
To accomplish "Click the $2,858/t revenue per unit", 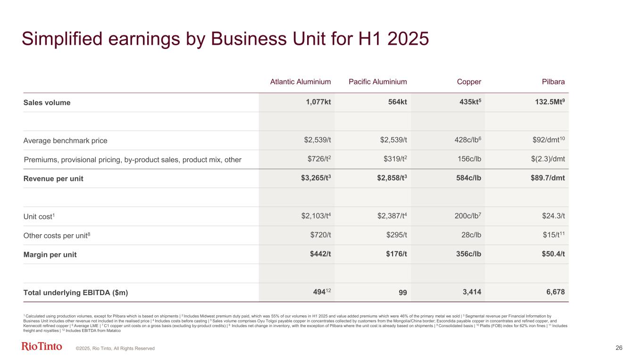I will click(x=392, y=178).
